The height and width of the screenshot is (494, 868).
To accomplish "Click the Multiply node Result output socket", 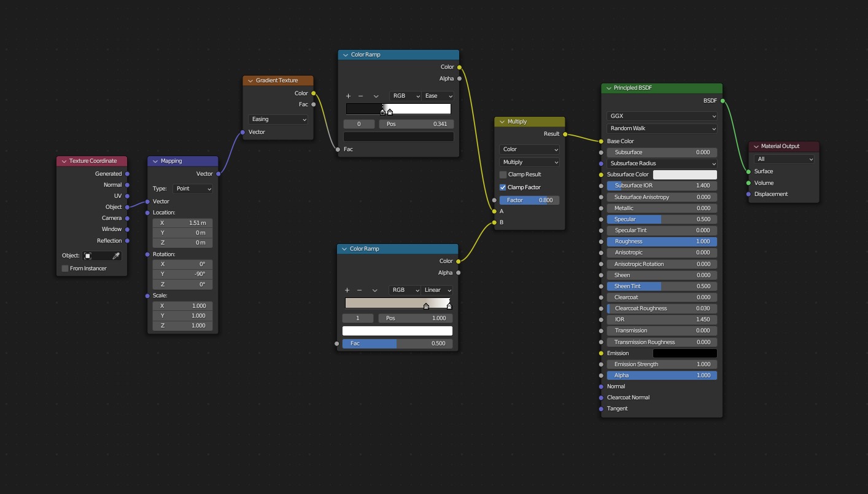I will pos(565,134).
